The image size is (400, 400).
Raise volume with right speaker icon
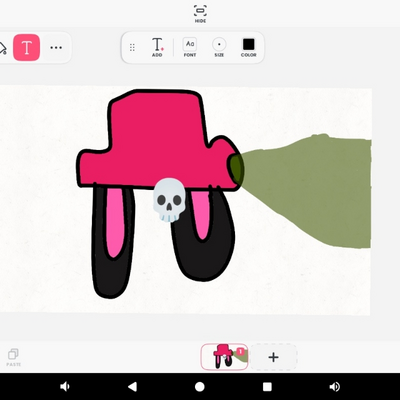335,387
